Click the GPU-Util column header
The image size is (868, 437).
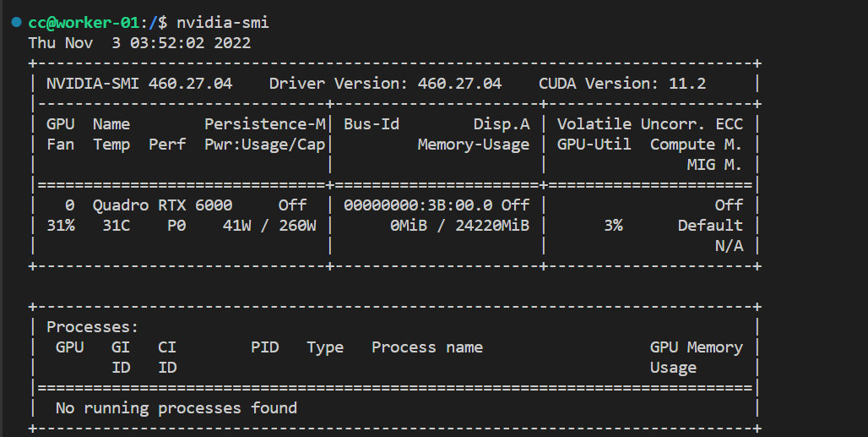tap(594, 145)
